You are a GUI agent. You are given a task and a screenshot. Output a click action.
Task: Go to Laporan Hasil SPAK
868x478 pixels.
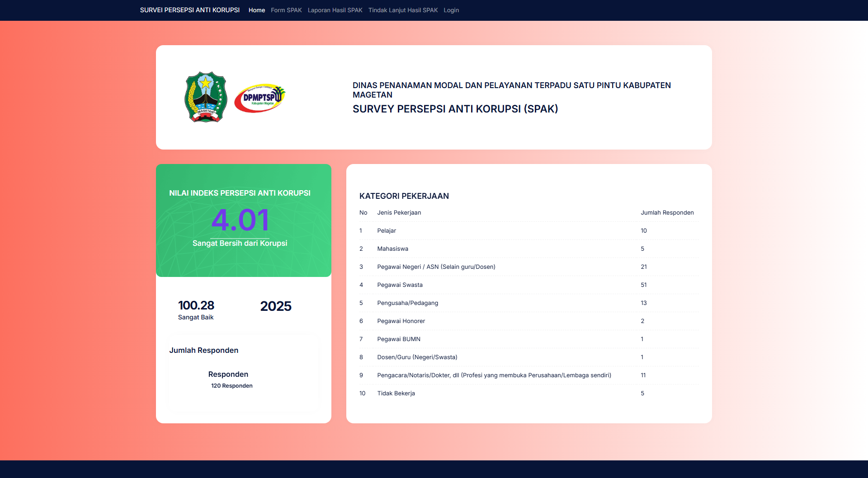[335, 10]
